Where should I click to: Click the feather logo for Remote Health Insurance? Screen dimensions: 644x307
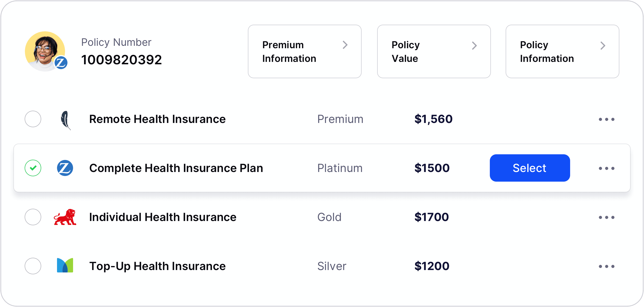pos(65,119)
